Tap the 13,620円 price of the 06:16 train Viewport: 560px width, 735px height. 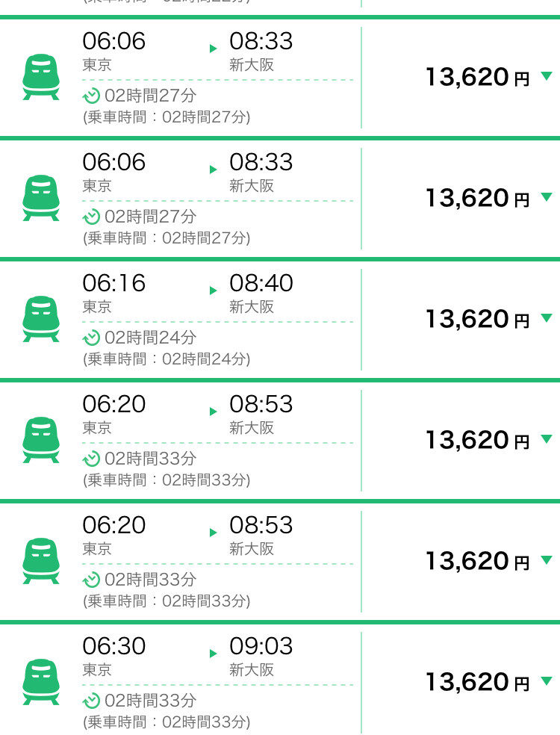pyautogui.click(x=478, y=319)
